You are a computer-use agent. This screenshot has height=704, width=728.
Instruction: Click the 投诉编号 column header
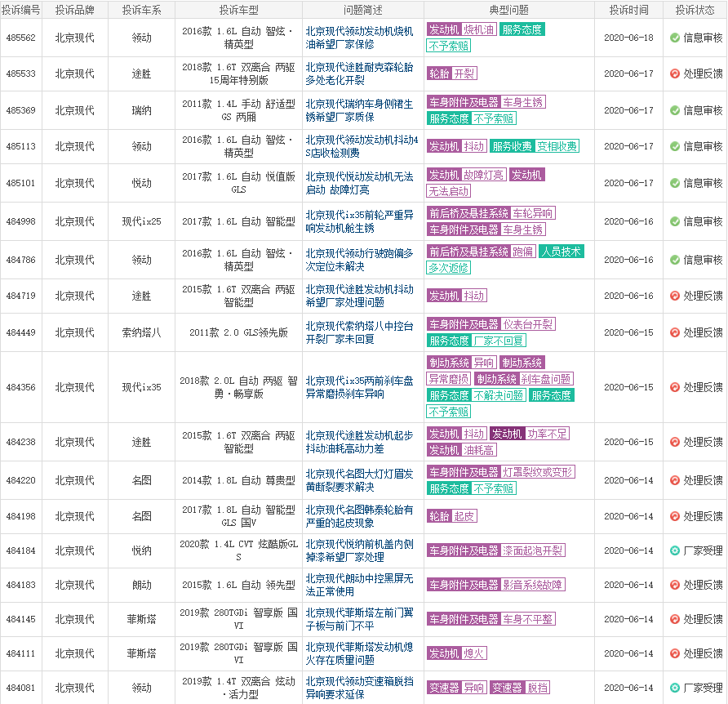[x=21, y=10]
